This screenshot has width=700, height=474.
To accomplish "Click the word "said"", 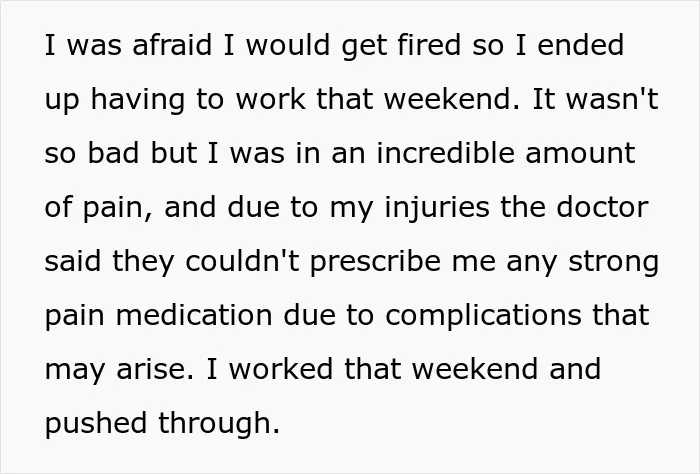I will click(x=73, y=261).
